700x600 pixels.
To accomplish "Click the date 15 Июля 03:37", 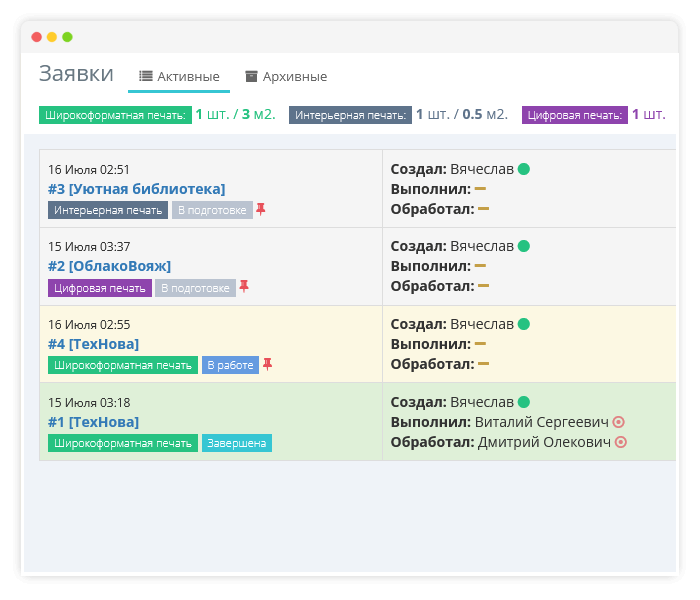I will point(89,246).
